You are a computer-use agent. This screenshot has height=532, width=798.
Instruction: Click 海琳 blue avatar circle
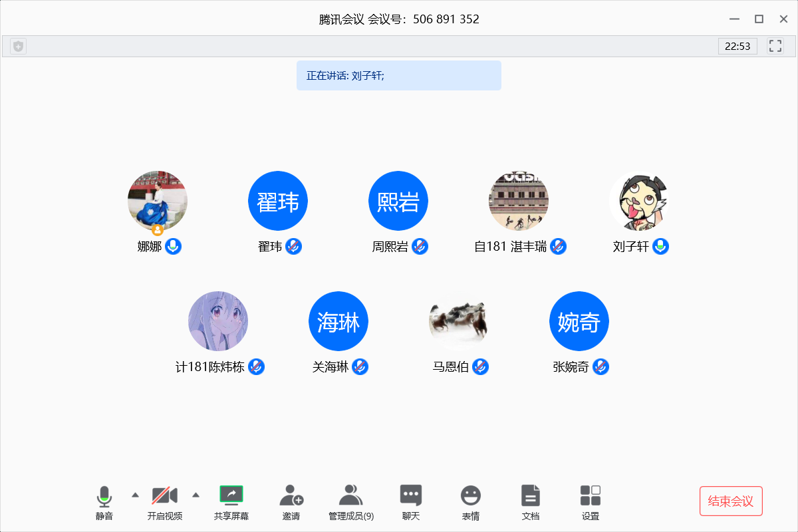tap(338, 321)
